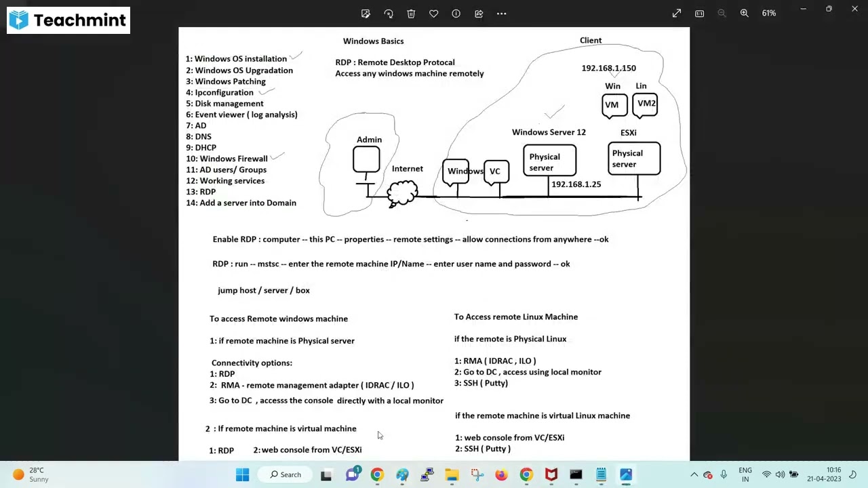
Task: Click the 'Windows Server 12' diagram label
Action: (549, 132)
